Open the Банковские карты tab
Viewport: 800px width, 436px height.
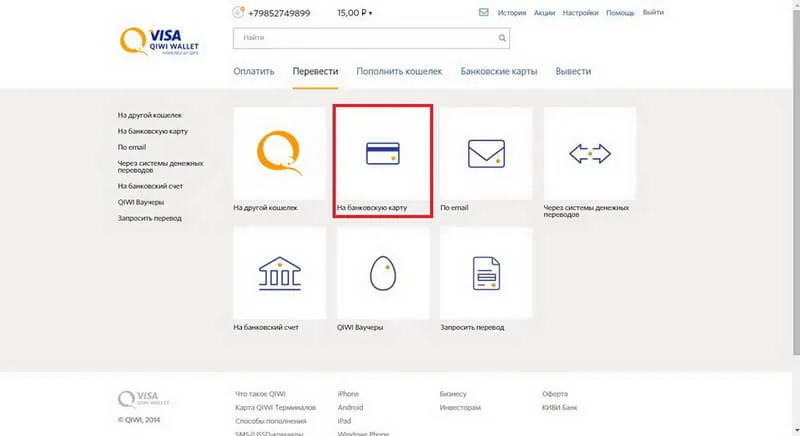(x=498, y=71)
